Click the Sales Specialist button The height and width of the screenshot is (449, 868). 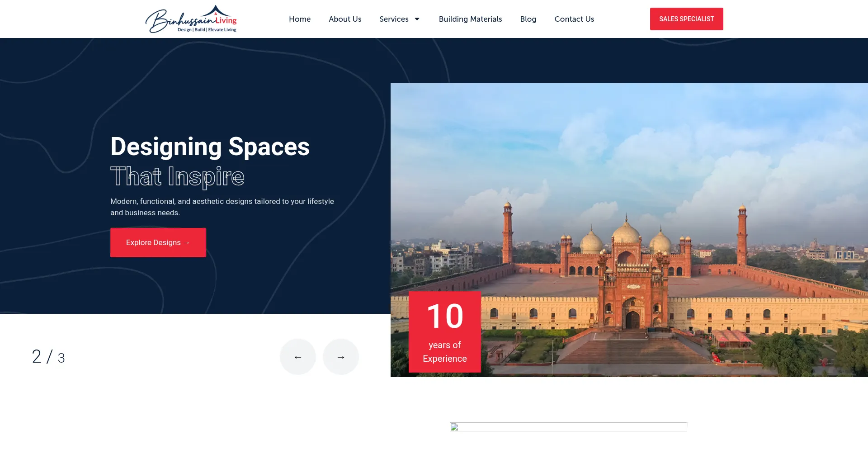686,19
